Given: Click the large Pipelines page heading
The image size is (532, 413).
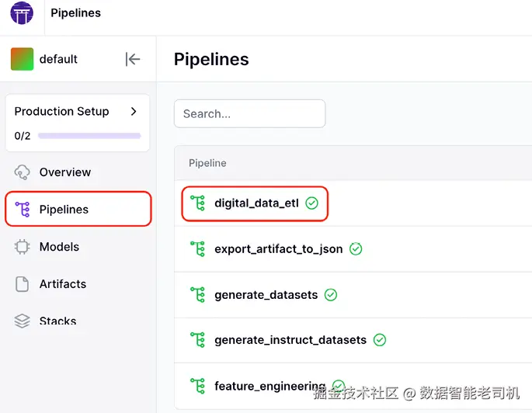Looking at the screenshot, I should tap(211, 59).
